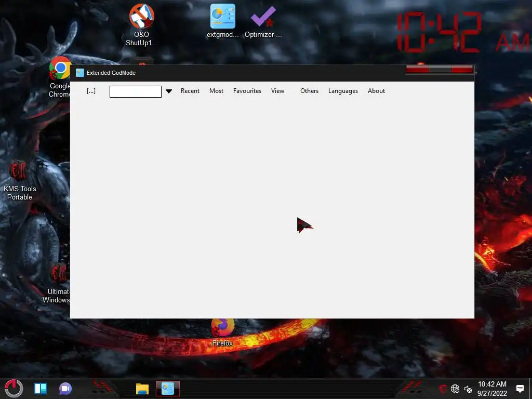Open the network globe tray icon
The image size is (532, 399).
[x=455, y=389]
